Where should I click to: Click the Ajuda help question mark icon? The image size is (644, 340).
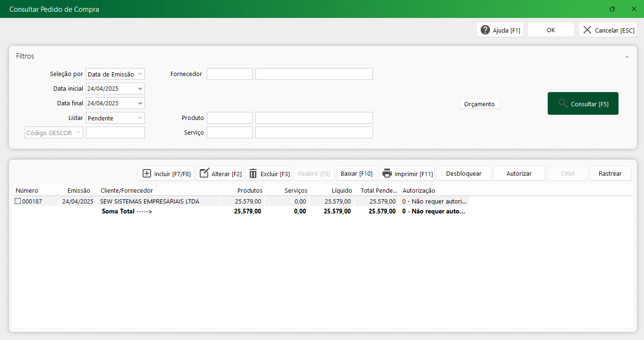coord(485,30)
